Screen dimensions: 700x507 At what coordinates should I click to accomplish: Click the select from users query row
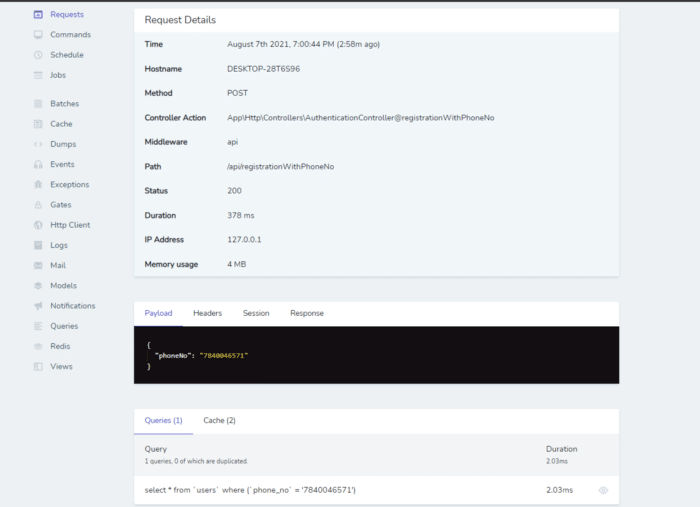[x=376, y=490]
